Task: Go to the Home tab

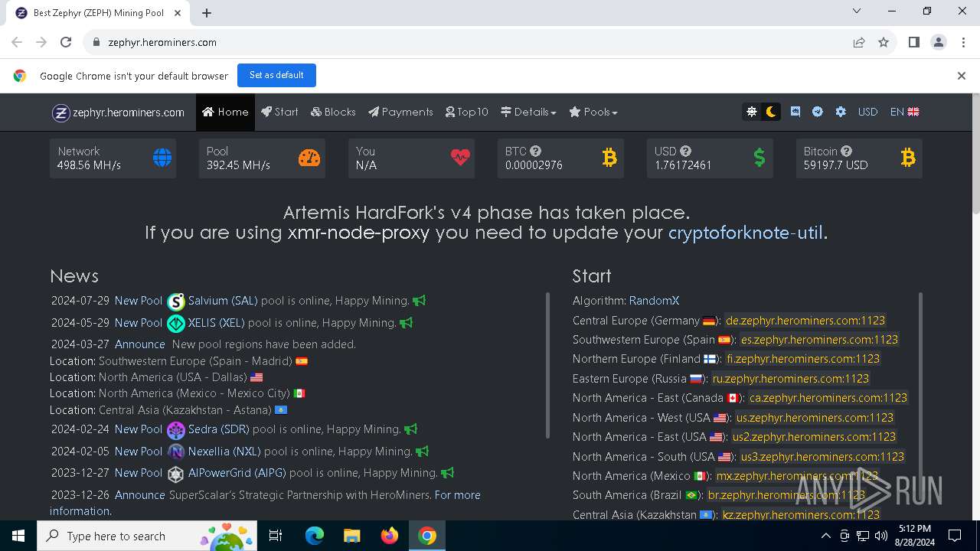Action: [x=225, y=112]
